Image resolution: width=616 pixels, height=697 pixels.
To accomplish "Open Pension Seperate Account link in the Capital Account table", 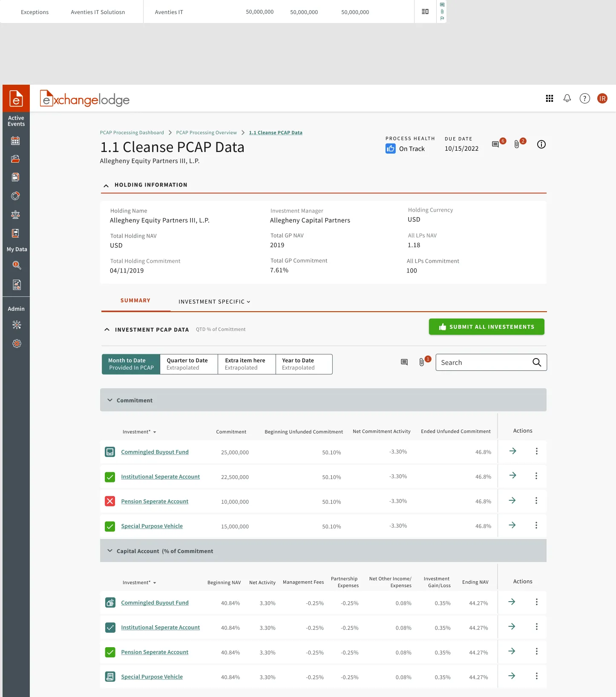I will [x=155, y=652].
